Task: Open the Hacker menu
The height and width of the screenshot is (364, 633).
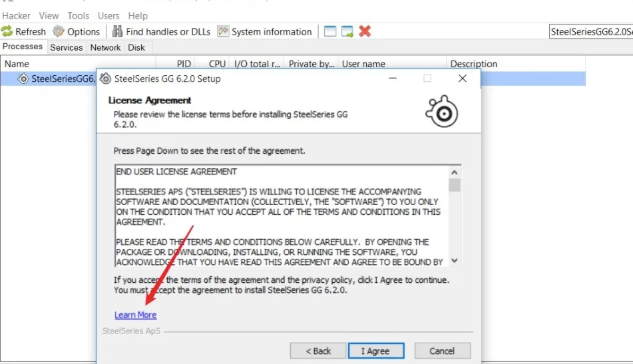Action: coord(16,16)
